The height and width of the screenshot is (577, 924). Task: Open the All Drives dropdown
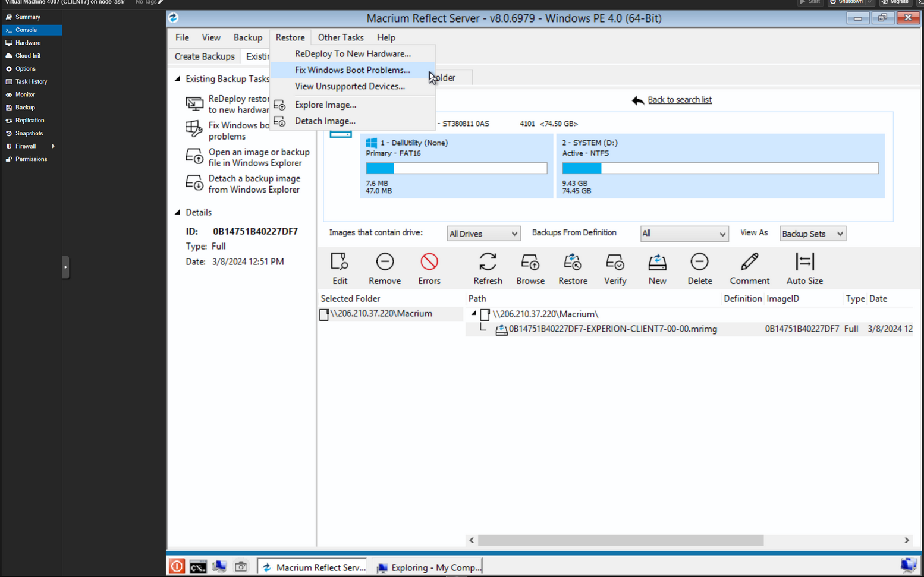483,234
